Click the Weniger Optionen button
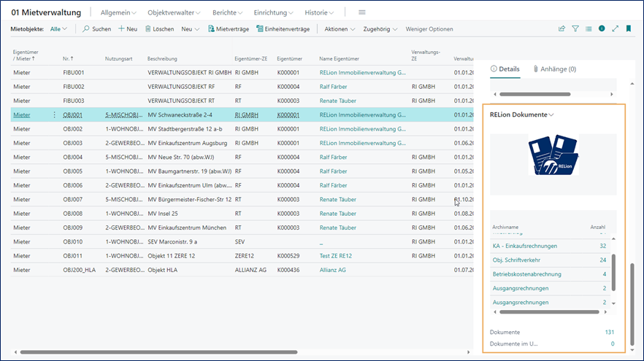 pyautogui.click(x=429, y=29)
